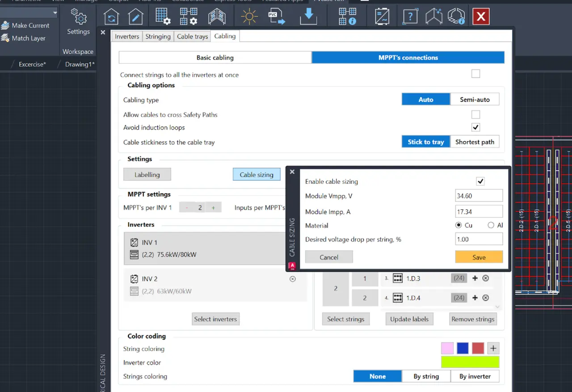572x392 pixels.
Task: Uncheck Avoid induction loops
Action: click(x=476, y=127)
